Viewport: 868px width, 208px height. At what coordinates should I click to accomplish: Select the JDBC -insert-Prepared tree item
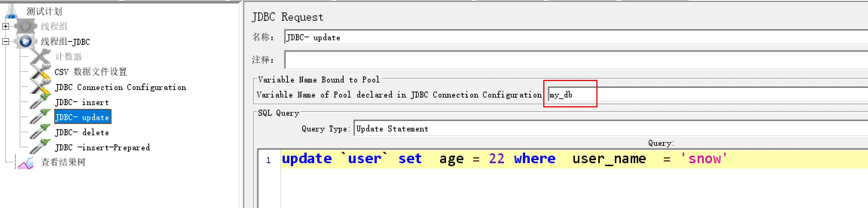click(x=102, y=147)
